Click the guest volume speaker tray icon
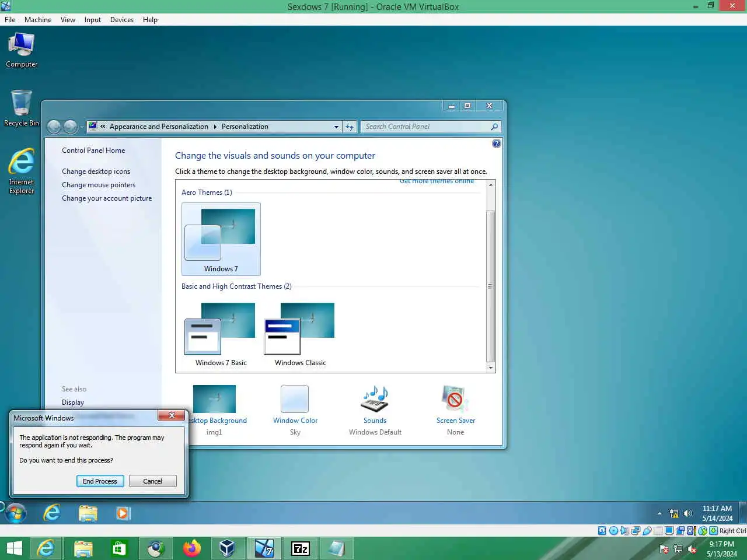Screen dimensions: 747x560 click(x=688, y=513)
